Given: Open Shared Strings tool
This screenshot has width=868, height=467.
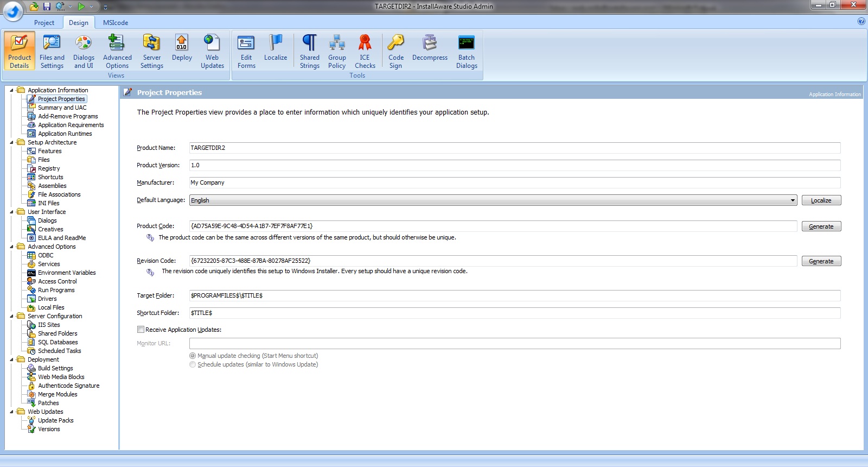Looking at the screenshot, I should pyautogui.click(x=310, y=51).
